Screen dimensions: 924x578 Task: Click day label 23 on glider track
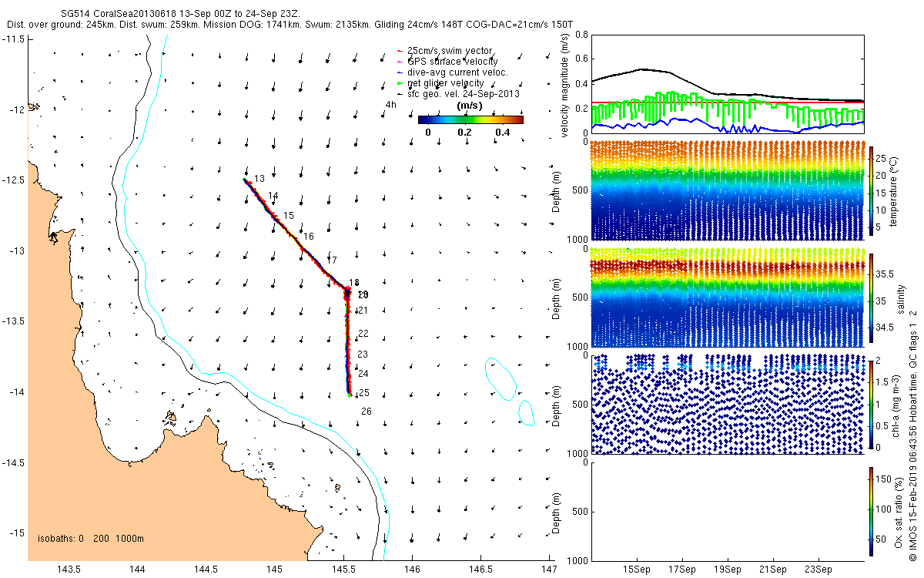point(363,355)
